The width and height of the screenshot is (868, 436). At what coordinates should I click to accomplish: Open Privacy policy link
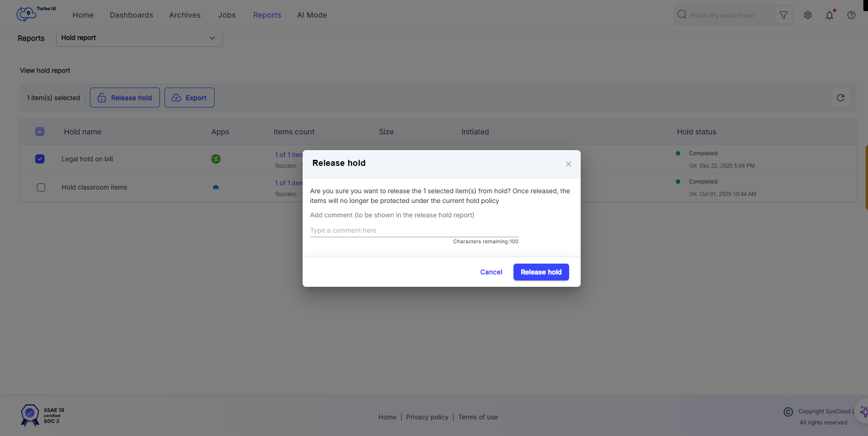[x=427, y=417]
